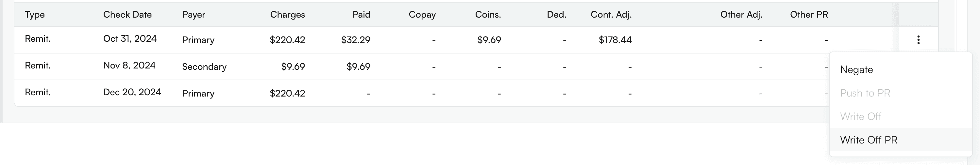The width and height of the screenshot is (980, 165).
Task: Click the $32.29 paid amount
Action: click(x=355, y=40)
